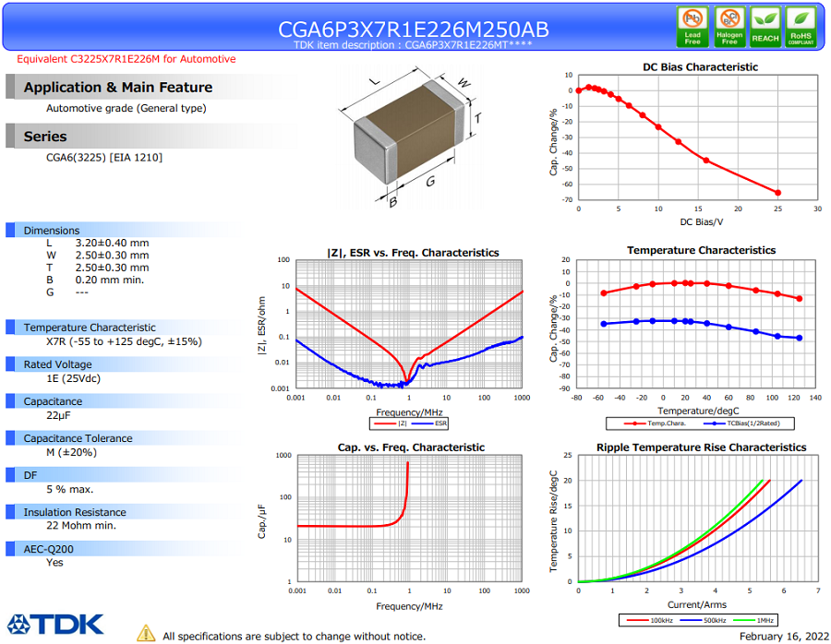Select the X7R (-55 to +125 degC, ±15%) value
The width and height of the screenshot is (831, 644).
tap(124, 342)
